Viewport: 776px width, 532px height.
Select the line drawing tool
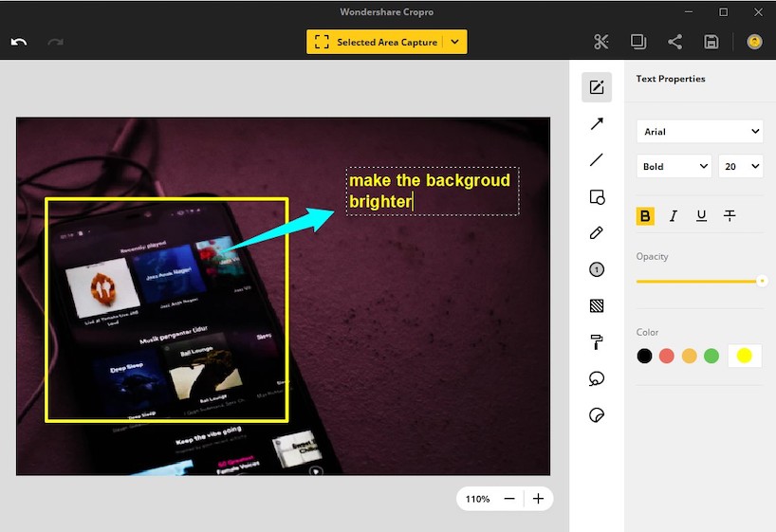(x=597, y=160)
